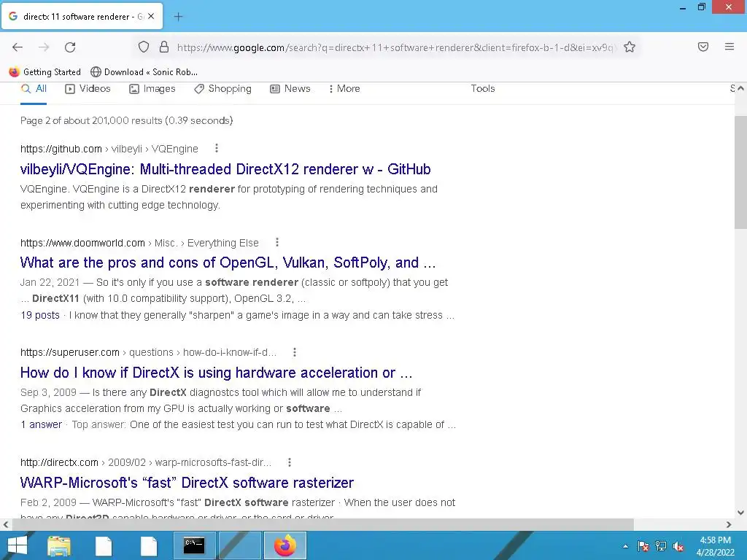Viewport: 747px width, 560px height.
Task: Expand the More search categories menu
Action: 344,88
